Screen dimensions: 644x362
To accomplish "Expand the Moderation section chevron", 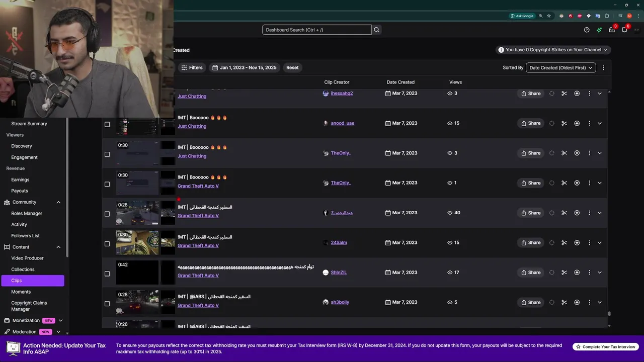I will tap(58, 332).
